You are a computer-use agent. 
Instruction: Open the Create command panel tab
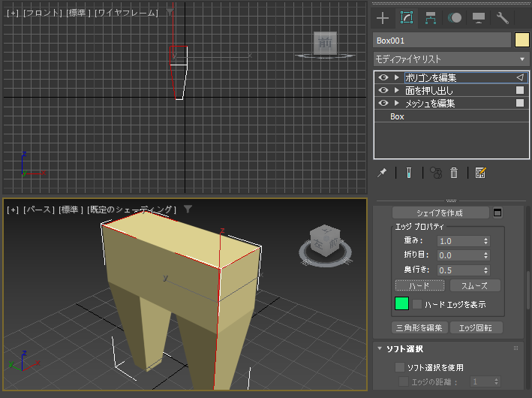click(x=383, y=18)
